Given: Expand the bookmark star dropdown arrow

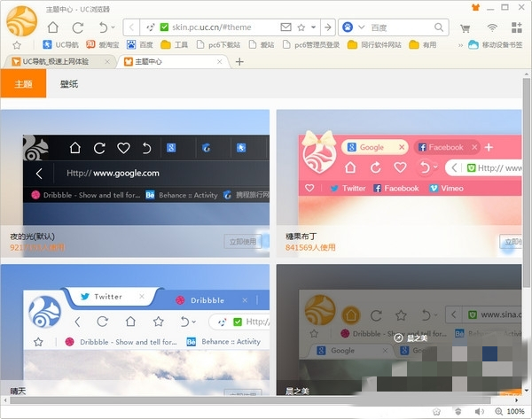Looking at the screenshot, I should click(313, 27).
